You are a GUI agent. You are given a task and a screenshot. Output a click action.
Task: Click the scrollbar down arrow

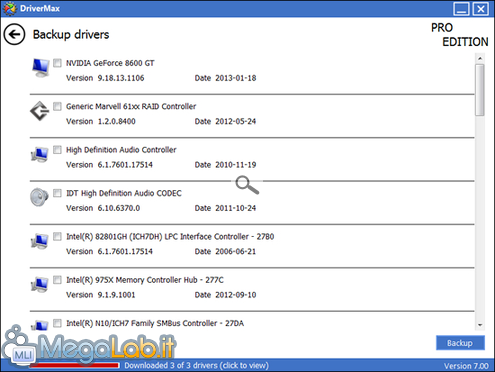(x=480, y=325)
